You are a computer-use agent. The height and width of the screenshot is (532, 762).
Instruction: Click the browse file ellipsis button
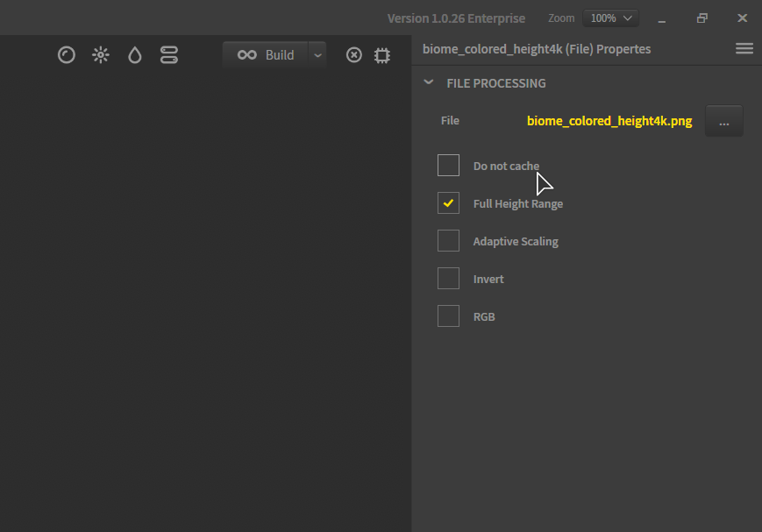click(x=723, y=122)
